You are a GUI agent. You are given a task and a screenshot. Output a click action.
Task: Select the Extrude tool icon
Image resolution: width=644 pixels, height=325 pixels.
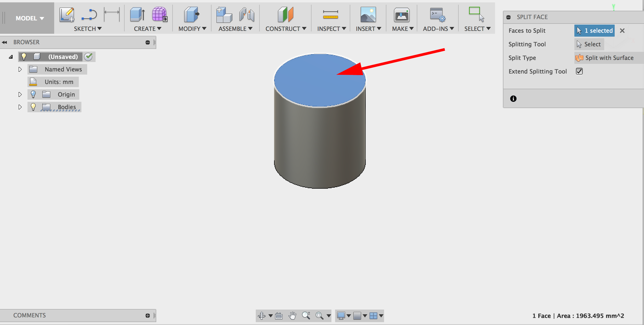click(x=137, y=14)
